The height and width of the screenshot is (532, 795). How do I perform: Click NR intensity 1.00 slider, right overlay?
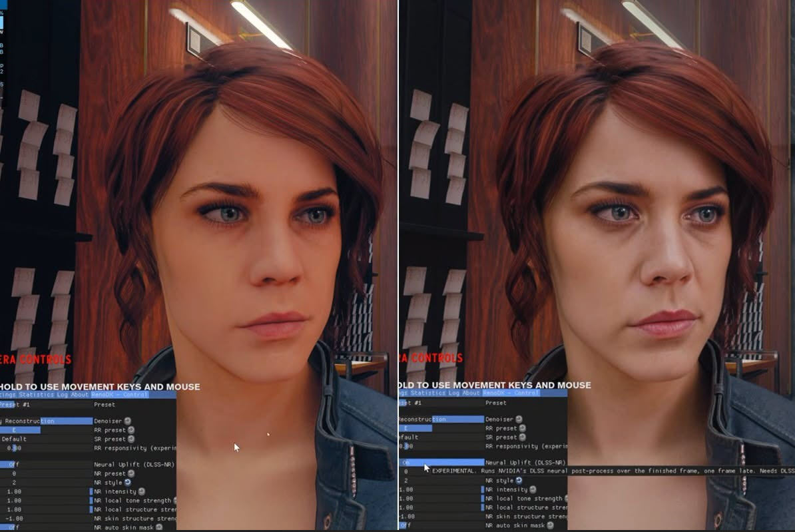441,490
